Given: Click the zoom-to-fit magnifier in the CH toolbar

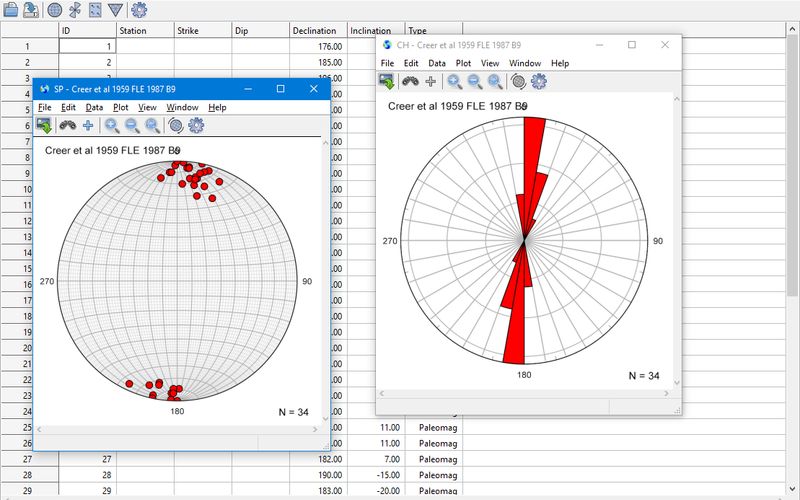Looking at the screenshot, I should [x=494, y=81].
